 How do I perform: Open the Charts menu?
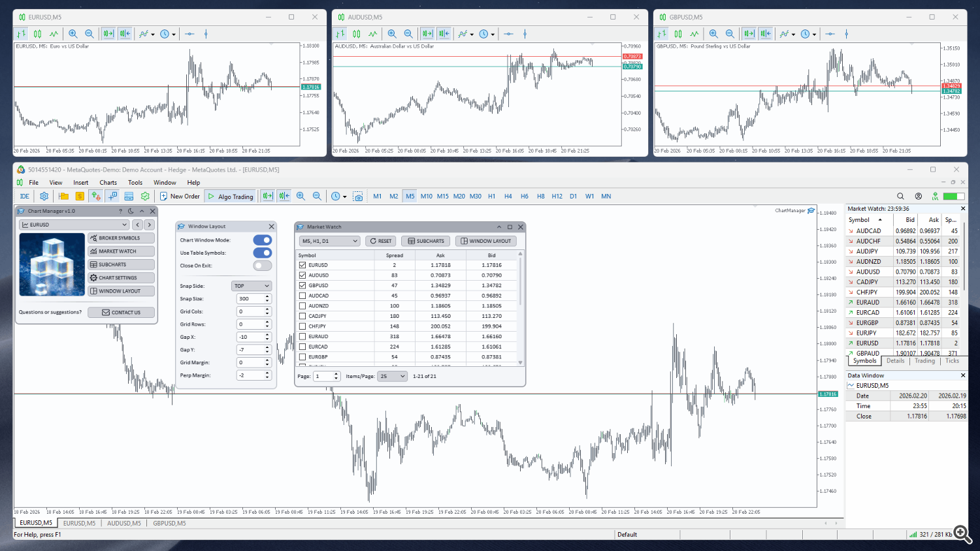pyautogui.click(x=108, y=183)
